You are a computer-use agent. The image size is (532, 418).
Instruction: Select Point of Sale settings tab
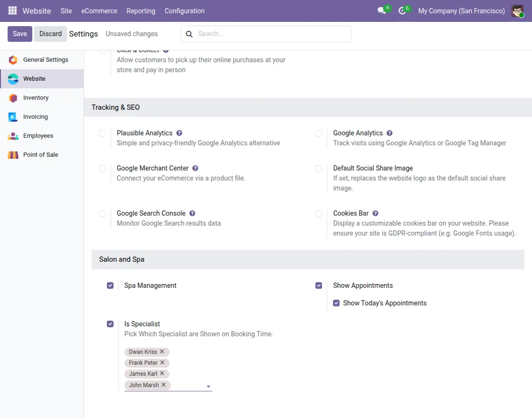click(42, 155)
